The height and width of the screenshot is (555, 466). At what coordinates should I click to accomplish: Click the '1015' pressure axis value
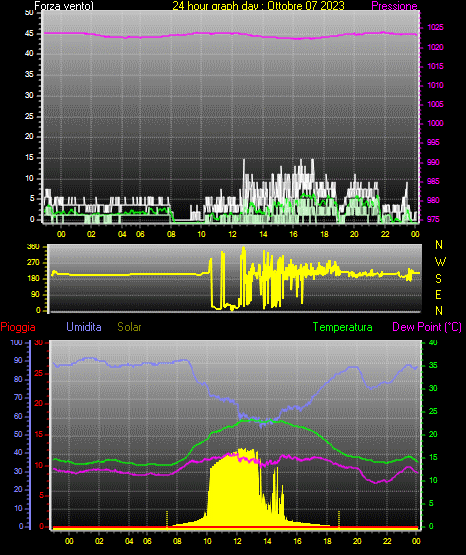(435, 66)
